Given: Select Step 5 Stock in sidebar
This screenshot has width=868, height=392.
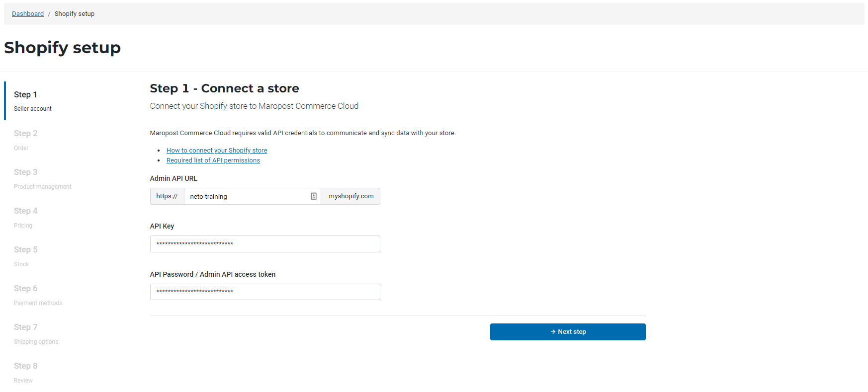Looking at the screenshot, I should tap(26, 256).
